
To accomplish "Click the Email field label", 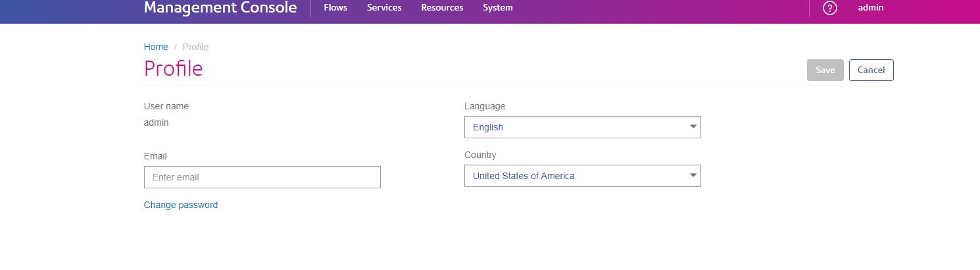I will [155, 156].
